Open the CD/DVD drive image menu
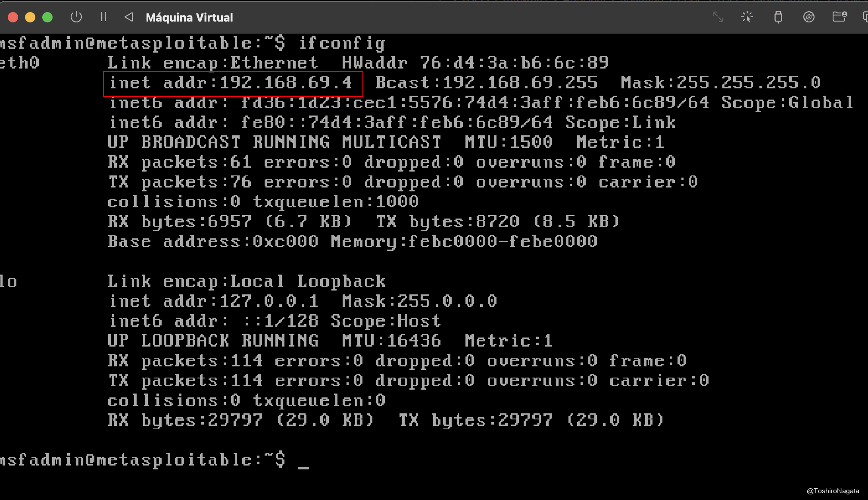 (x=809, y=17)
